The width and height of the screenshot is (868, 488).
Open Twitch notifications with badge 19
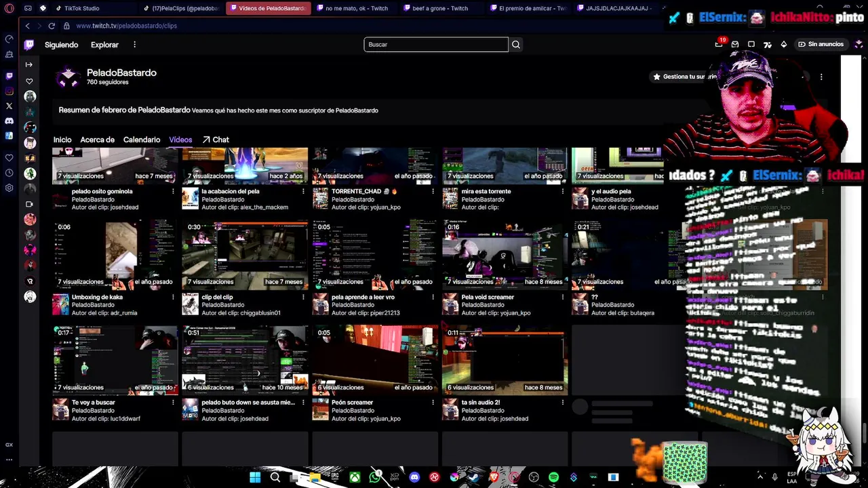(x=719, y=44)
